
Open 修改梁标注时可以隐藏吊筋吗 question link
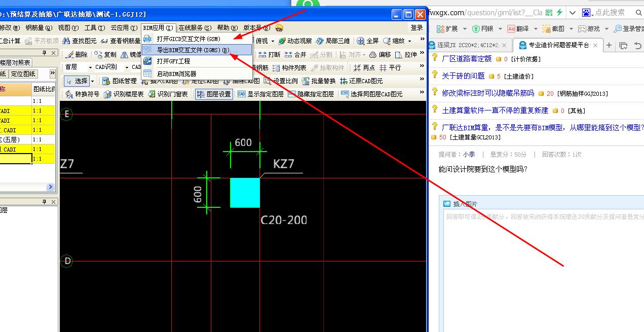tap(488, 93)
